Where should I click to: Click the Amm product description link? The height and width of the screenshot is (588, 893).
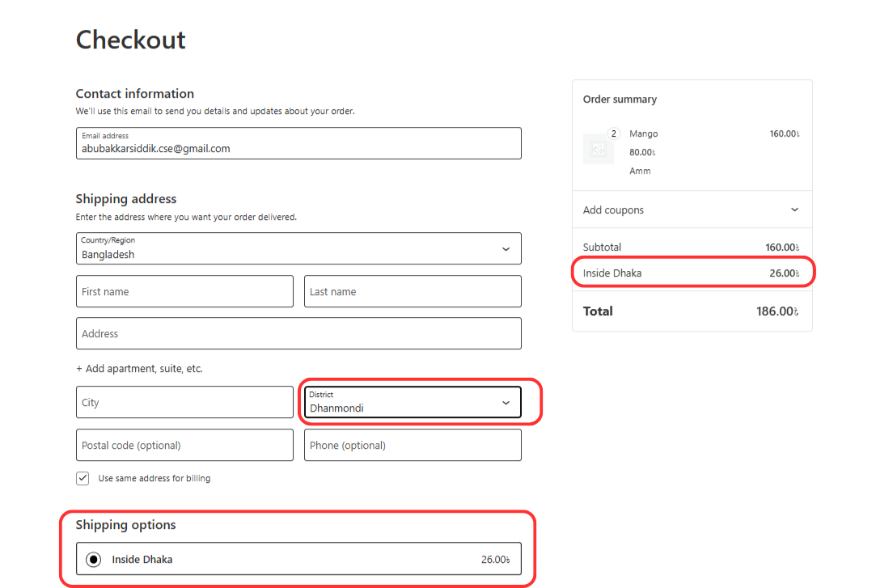coord(640,171)
